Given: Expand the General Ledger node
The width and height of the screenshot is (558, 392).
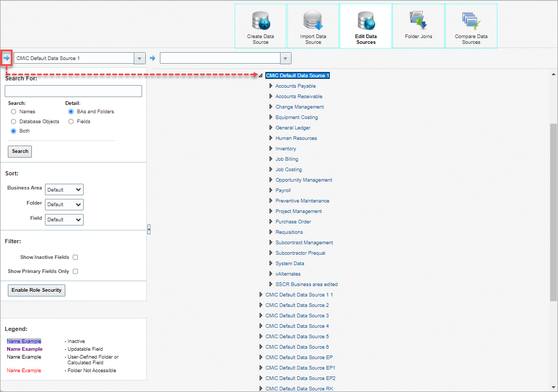Looking at the screenshot, I should (x=271, y=127).
